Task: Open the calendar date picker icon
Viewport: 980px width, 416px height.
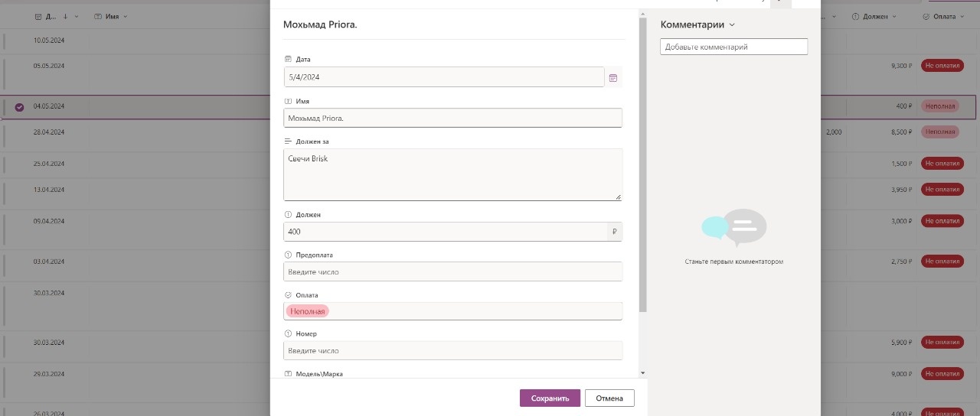Action: pos(612,77)
